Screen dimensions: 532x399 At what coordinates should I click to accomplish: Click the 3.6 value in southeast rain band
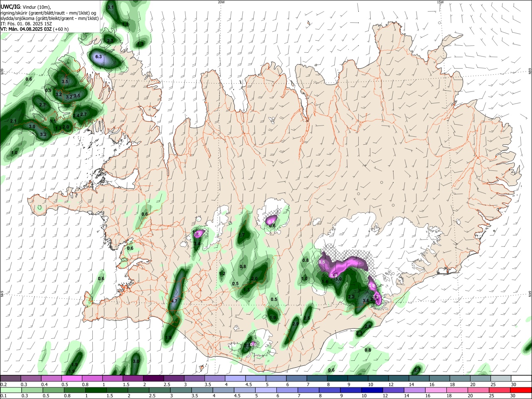click(x=366, y=300)
